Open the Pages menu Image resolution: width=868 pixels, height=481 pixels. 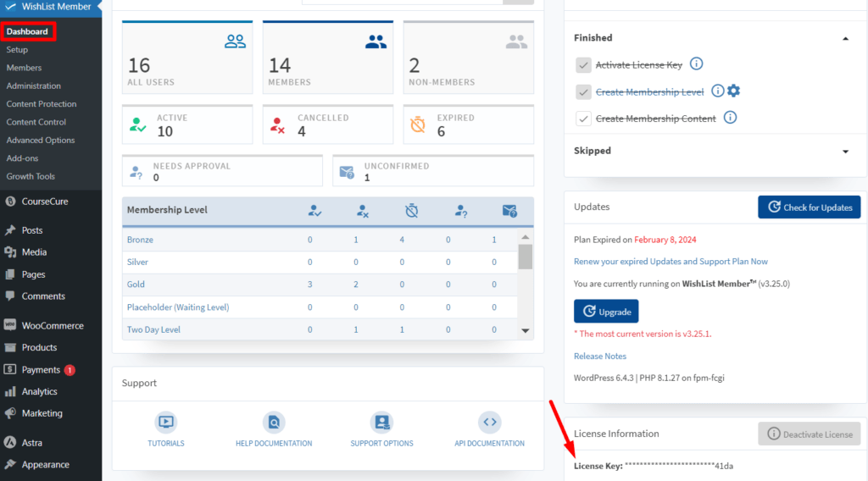[x=33, y=274]
